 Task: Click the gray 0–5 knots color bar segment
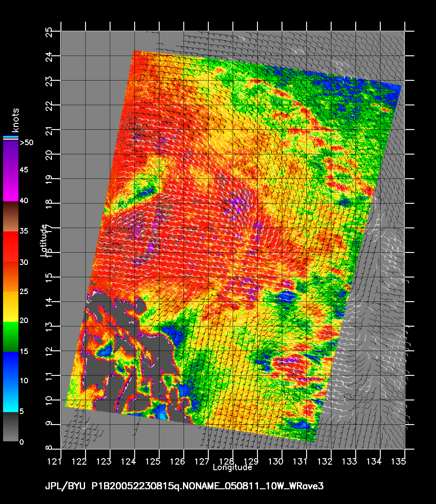tap(10, 427)
